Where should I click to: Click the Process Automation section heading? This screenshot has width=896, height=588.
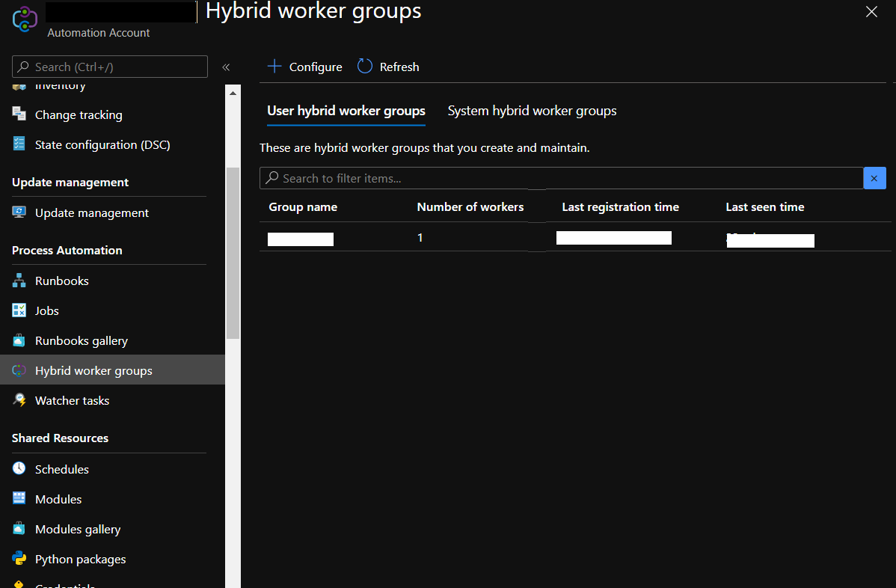67,251
